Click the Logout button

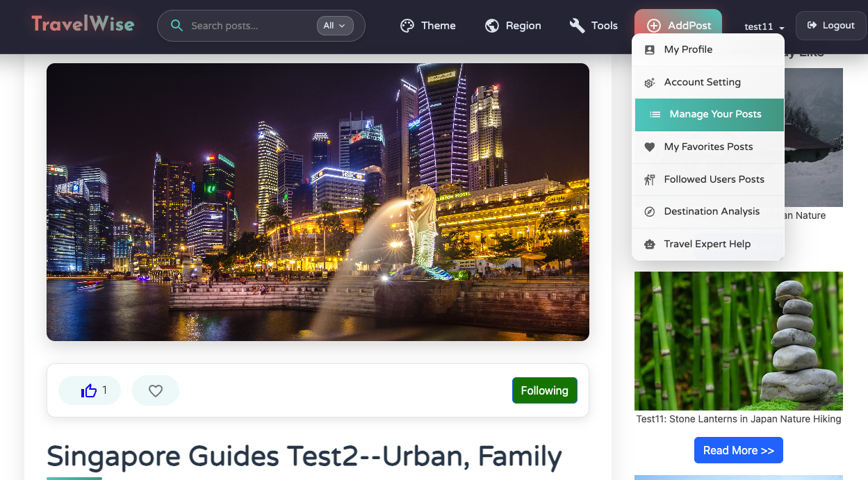(830, 26)
